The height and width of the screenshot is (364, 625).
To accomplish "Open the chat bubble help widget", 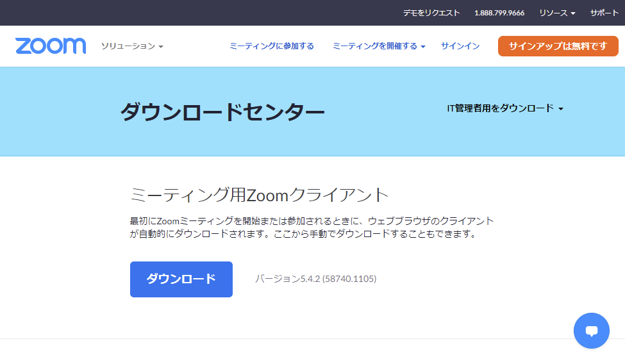I will tap(591, 331).
